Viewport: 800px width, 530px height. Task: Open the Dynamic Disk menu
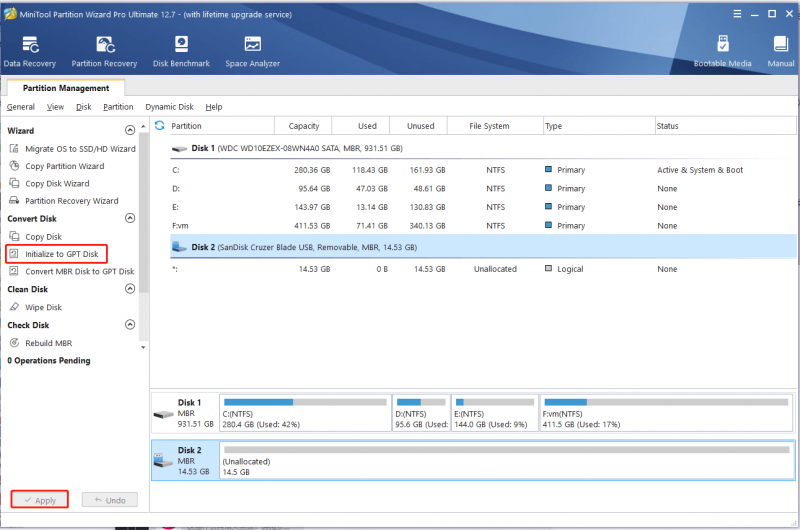[x=169, y=107]
